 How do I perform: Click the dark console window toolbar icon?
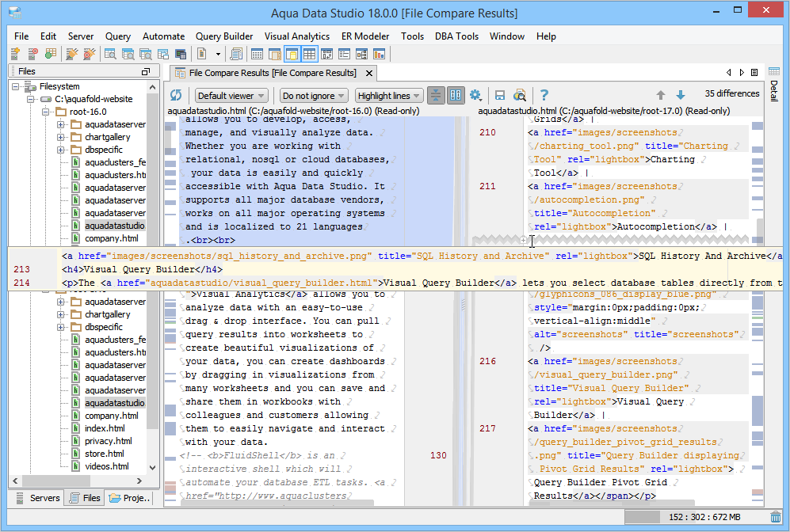tap(181, 53)
